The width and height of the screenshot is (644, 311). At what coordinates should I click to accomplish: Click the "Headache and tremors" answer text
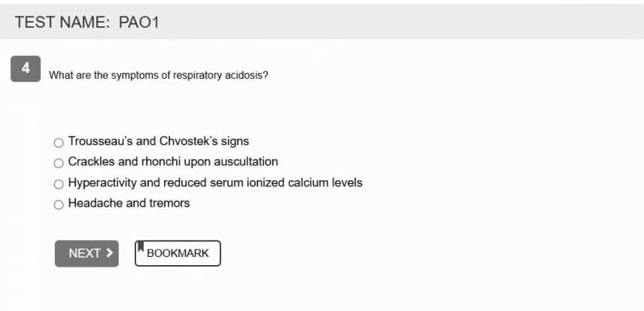pos(129,203)
